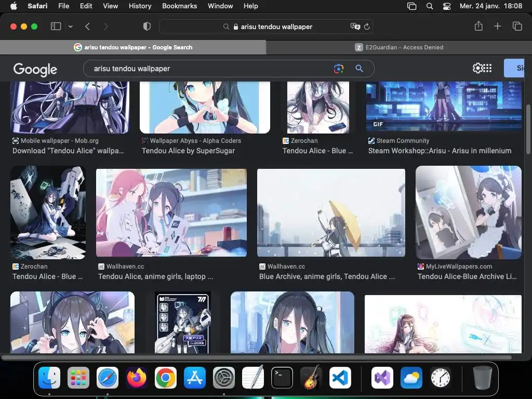Viewport: 532px width, 399px height.
Task: Open the Window menu
Action: pyautogui.click(x=220, y=6)
